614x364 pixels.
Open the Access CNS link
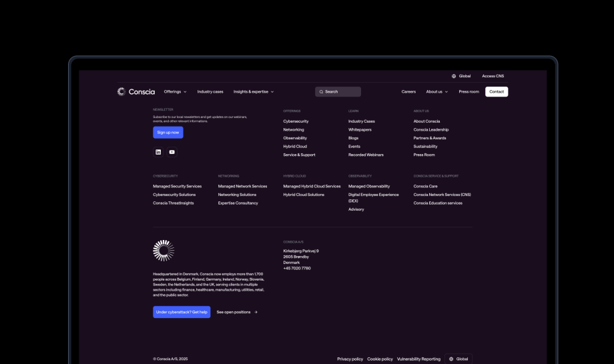pyautogui.click(x=493, y=76)
